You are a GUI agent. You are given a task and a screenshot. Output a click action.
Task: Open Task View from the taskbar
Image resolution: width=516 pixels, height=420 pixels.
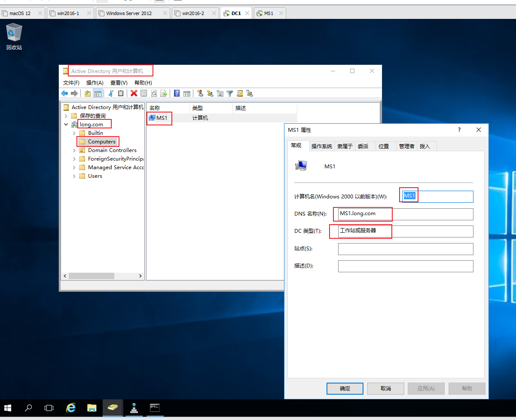pyautogui.click(x=49, y=408)
